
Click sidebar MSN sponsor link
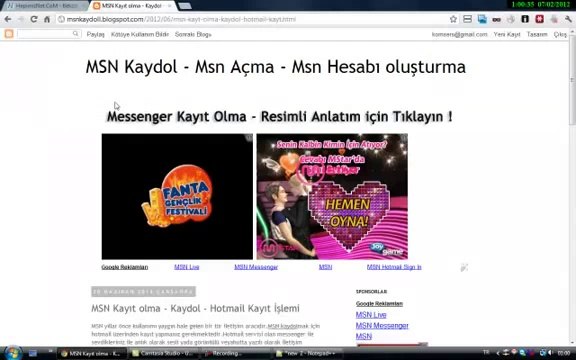364,336
